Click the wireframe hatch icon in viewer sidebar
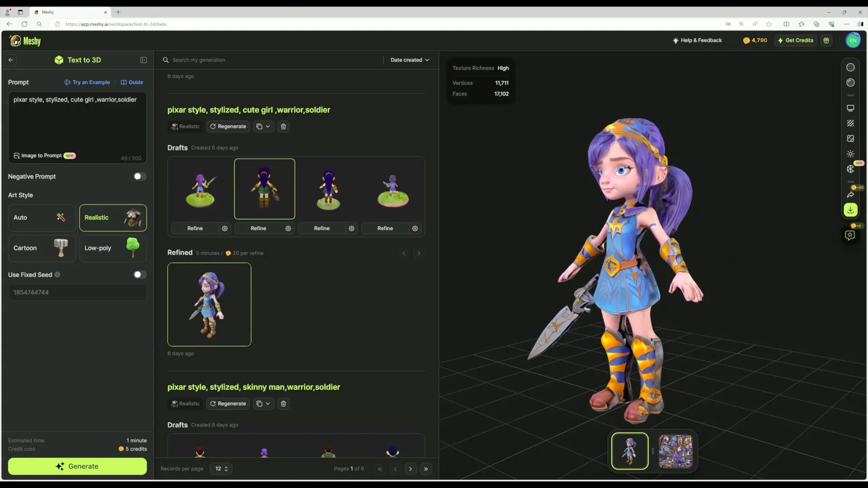The height and width of the screenshot is (488, 868). (x=850, y=123)
